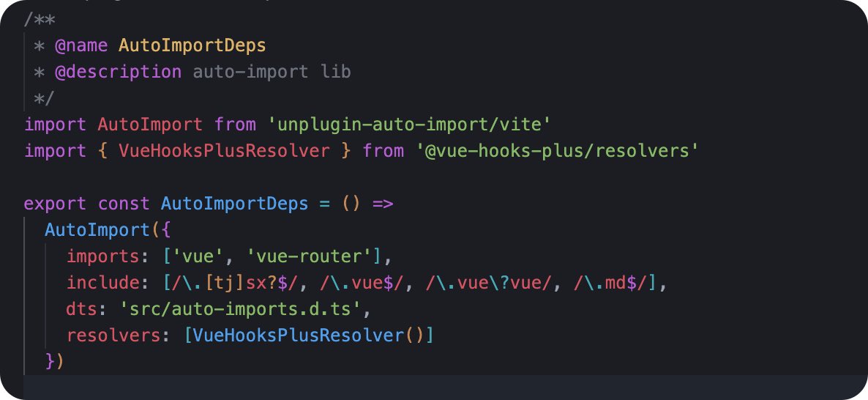Click the const keyword
Screen dimensions: 868x400
tap(124, 204)
